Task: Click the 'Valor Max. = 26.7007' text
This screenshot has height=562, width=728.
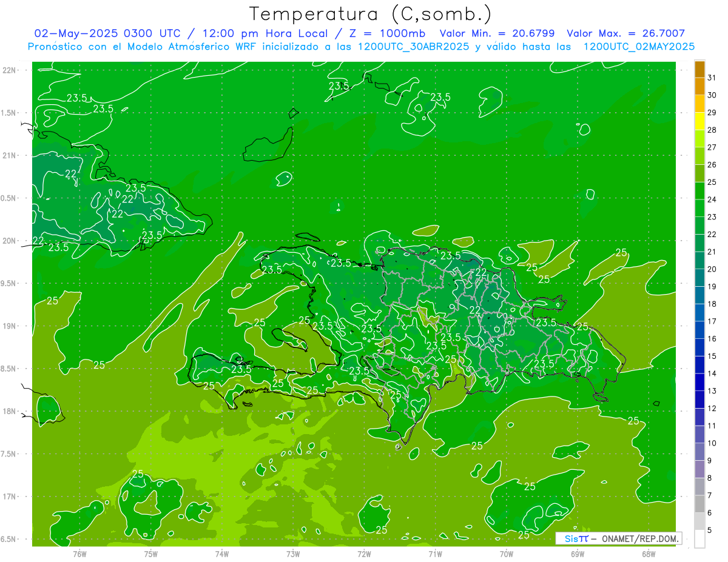Action: pos(625,33)
